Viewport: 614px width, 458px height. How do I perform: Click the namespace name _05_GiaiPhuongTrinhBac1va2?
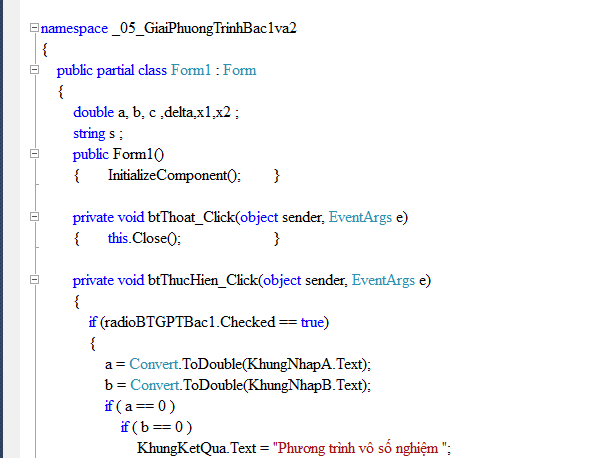pos(204,29)
